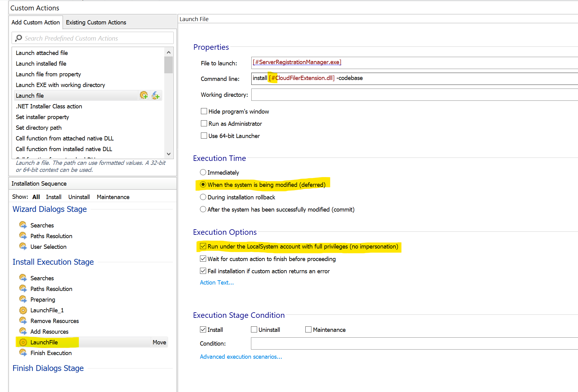Select Set installer property action
Image resolution: width=578 pixels, height=392 pixels.
(x=42, y=117)
